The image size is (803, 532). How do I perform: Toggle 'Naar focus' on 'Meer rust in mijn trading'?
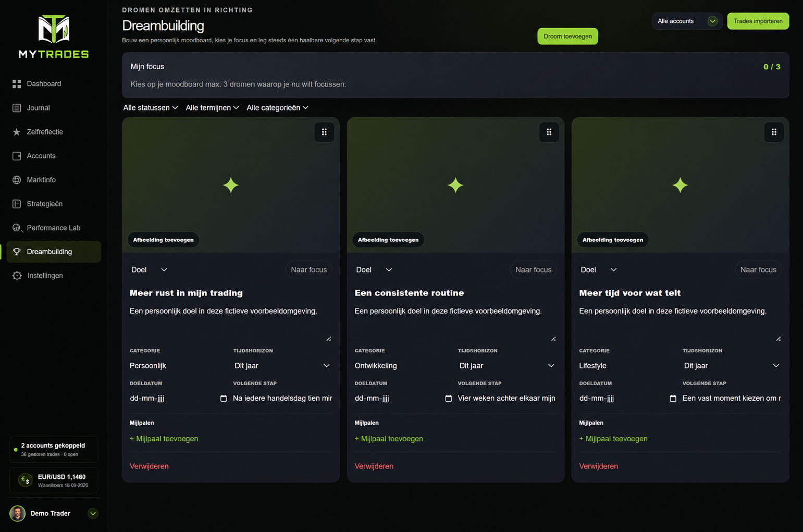tap(308, 269)
